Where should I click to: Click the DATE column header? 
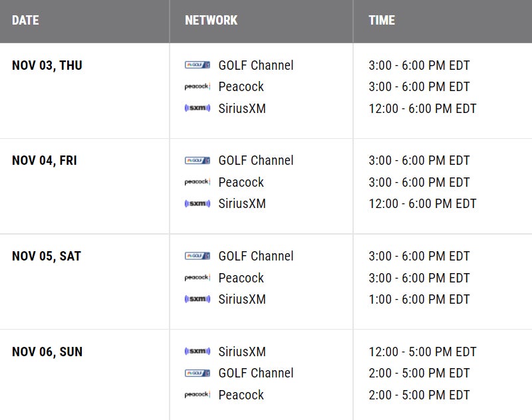[25, 21]
